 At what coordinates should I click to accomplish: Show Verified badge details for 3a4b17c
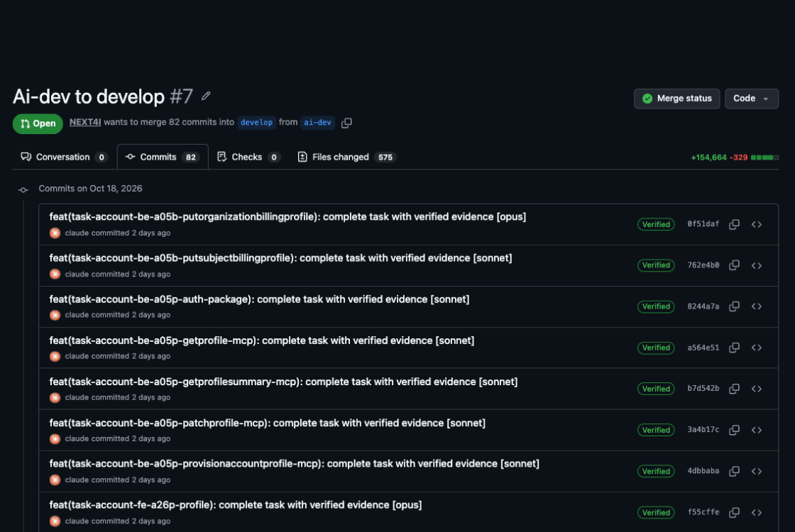[656, 430]
